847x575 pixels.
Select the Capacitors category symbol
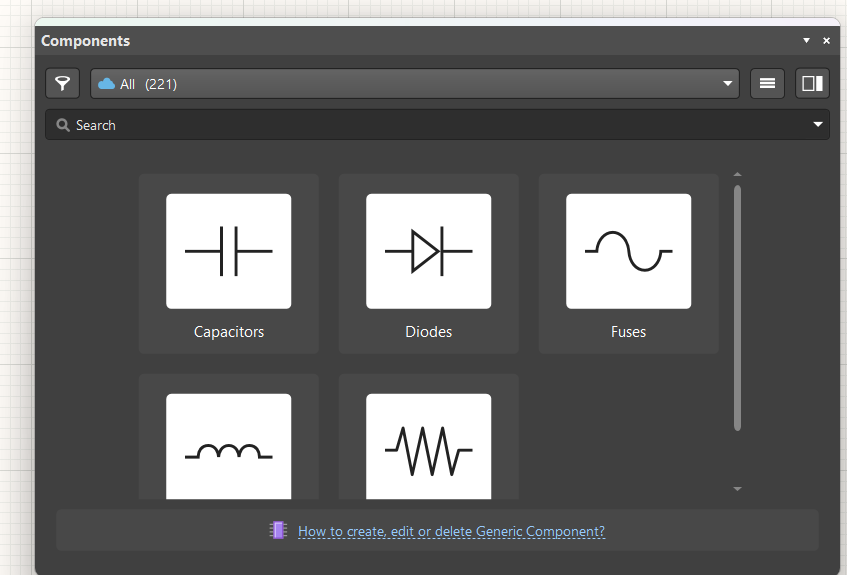click(228, 251)
